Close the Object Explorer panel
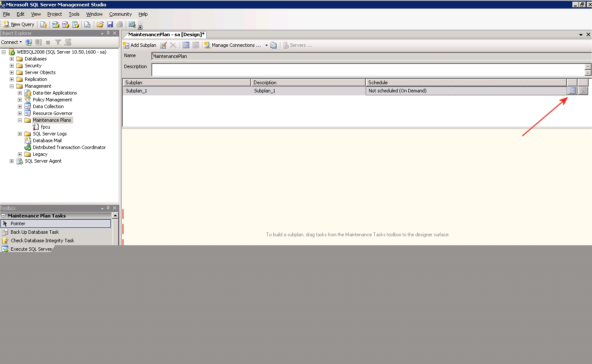This screenshot has width=592, height=364. [x=115, y=33]
